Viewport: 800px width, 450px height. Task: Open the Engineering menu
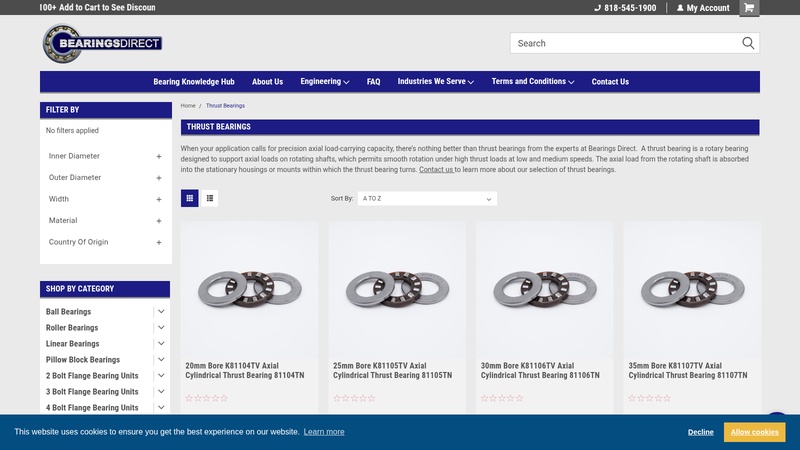click(x=324, y=82)
